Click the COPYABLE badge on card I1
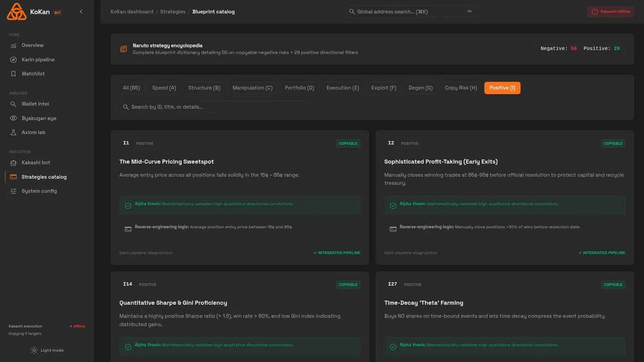Viewport: 644px width, 362px height. 348,143
